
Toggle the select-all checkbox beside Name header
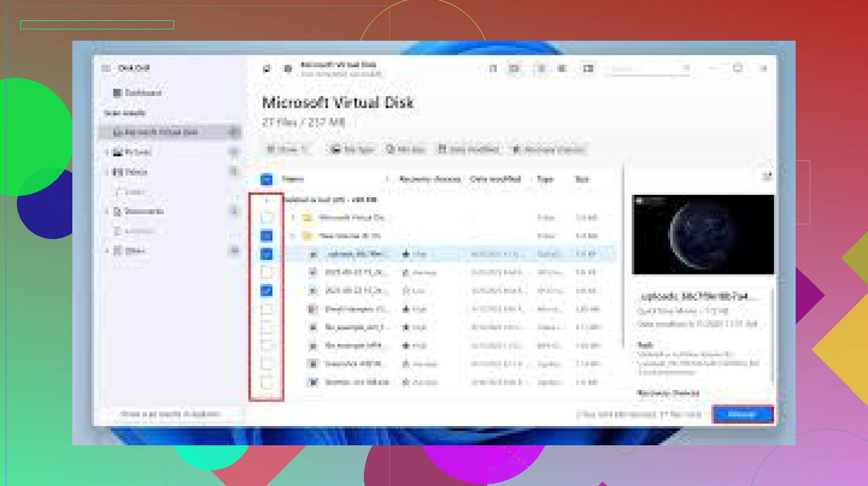coord(267,180)
